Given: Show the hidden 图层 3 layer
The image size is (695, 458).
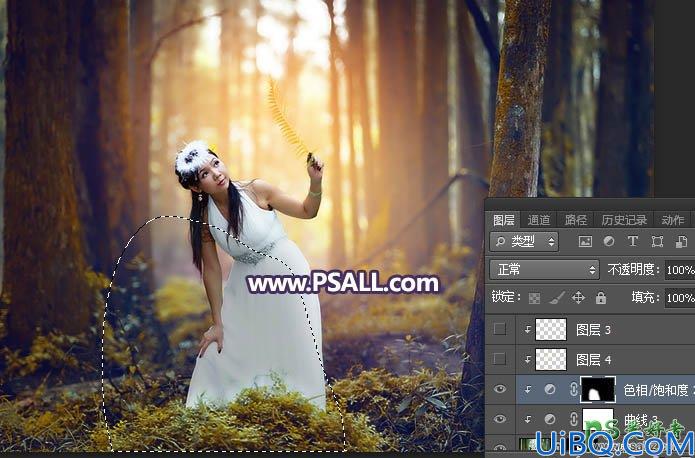Looking at the screenshot, I should tap(500, 329).
